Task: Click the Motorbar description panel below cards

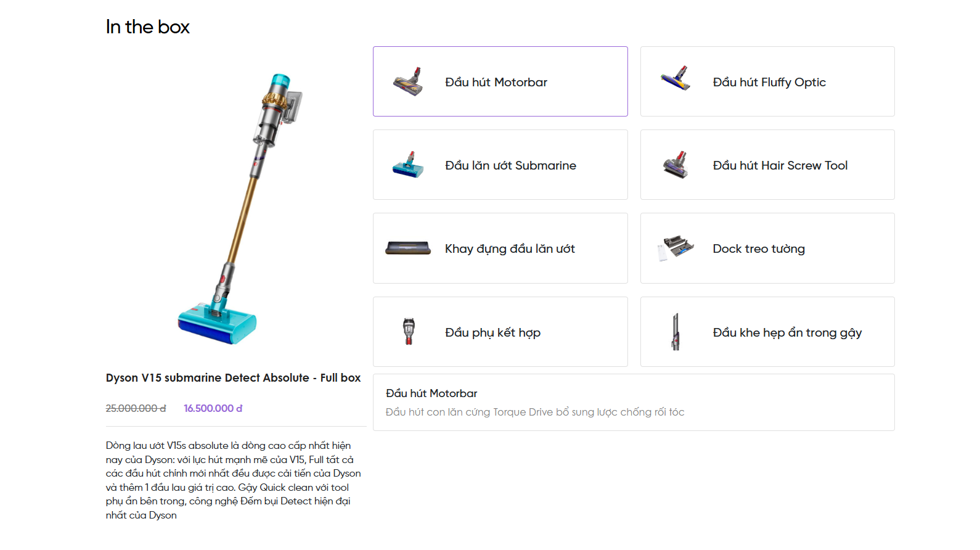Action: coord(634,402)
